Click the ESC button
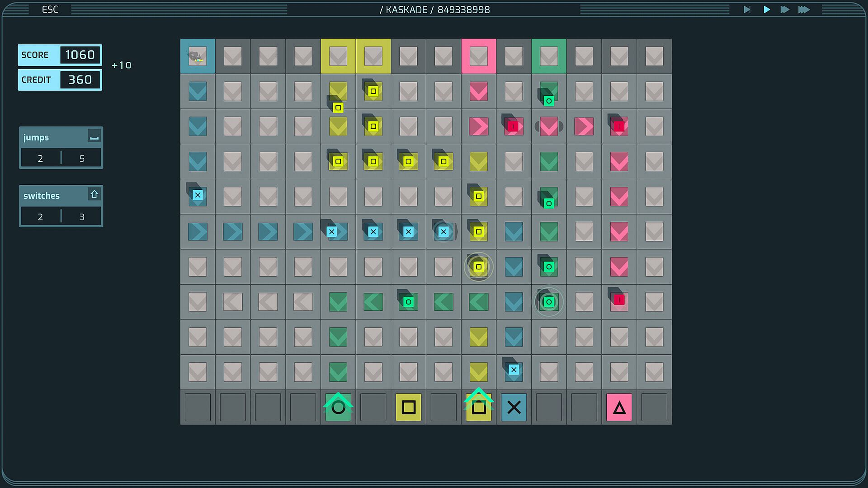 [50, 9]
